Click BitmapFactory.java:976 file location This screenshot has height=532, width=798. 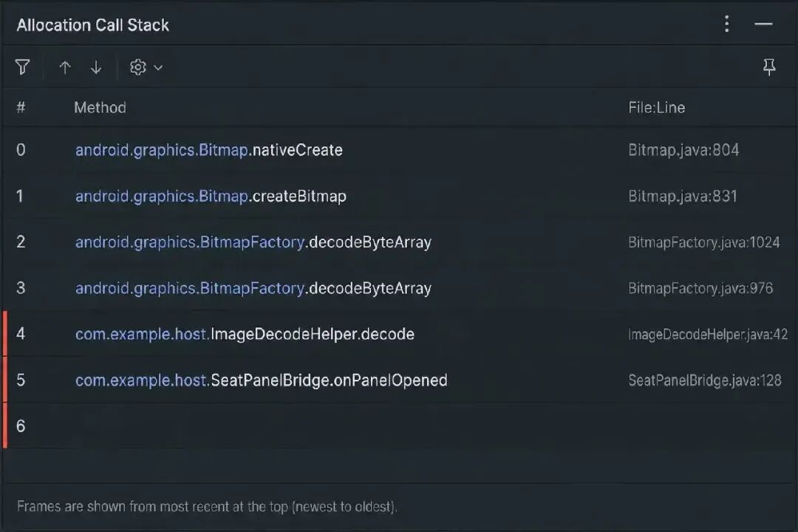pyautogui.click(x=700, y=288)
